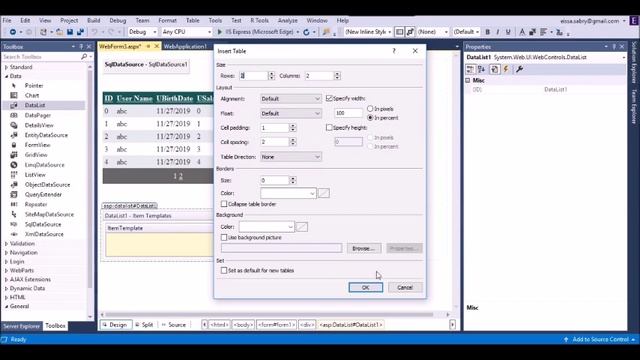Click the background color picker swatch button

click(302, 227)
